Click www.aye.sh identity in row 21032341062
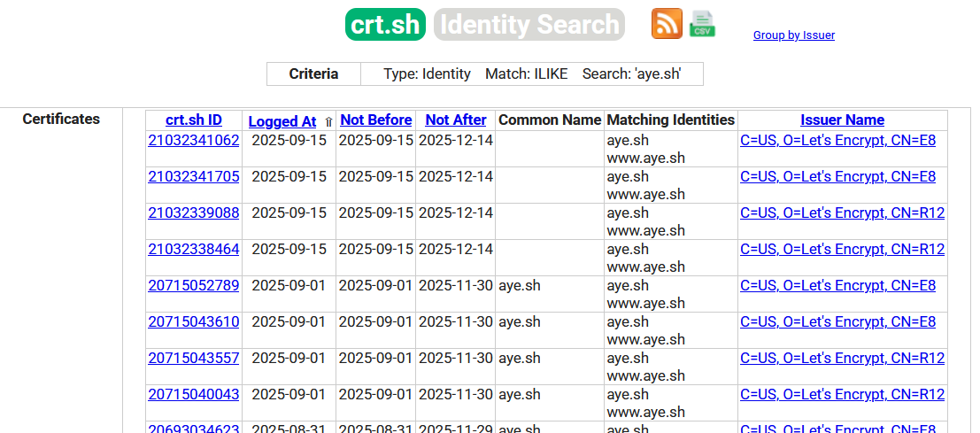Screen dimensions: 980x433 click(645, 159)
